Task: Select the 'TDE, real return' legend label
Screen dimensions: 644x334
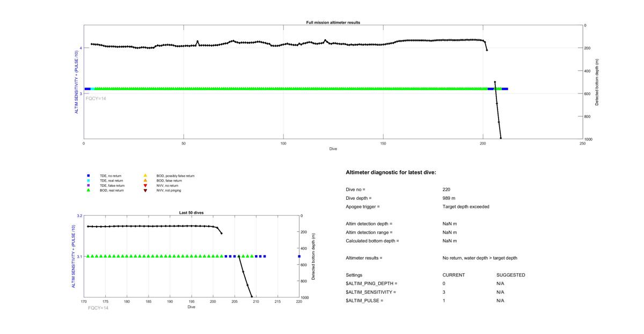Action: pyautogui.click(x=112, y=180)
